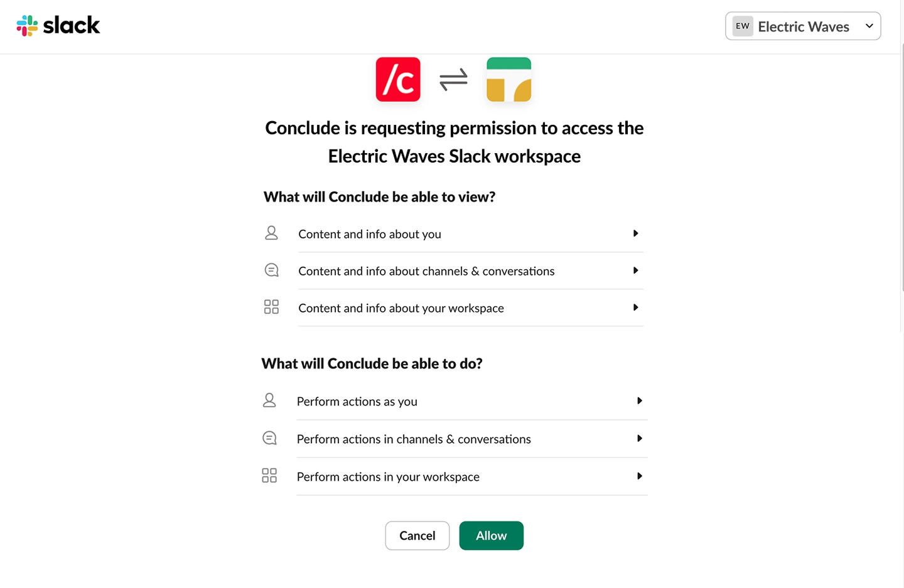
Task: Expand Content and info about your workspace
Action: pyautogui.click(x=635, y=307)
